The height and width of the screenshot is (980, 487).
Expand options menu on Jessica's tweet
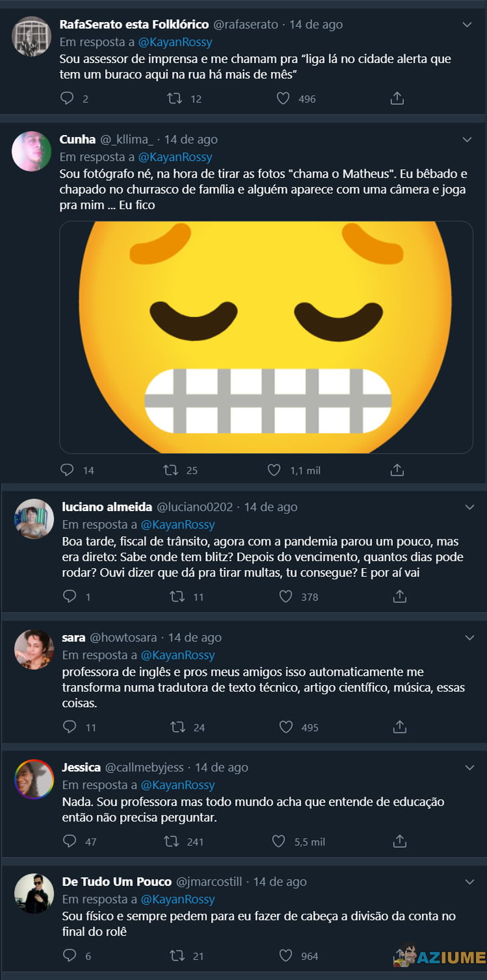click(467, 766)
